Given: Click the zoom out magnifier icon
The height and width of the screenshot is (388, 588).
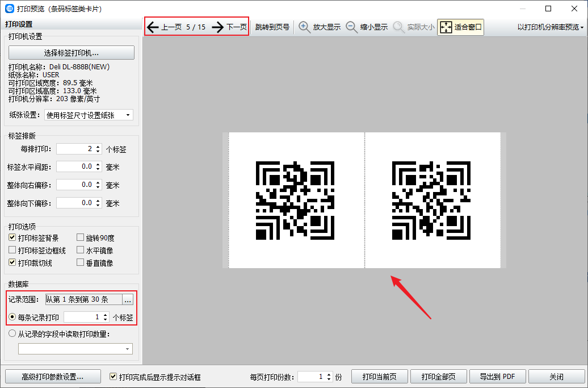Looking at the screenshot, I should (x=351, y=27).
